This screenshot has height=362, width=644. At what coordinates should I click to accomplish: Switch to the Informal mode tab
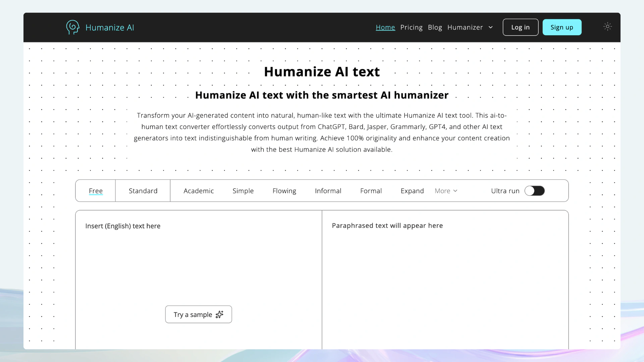pos(328,191)
